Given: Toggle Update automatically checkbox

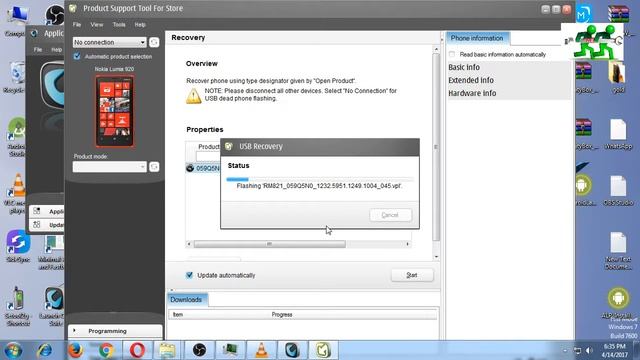Looking at the screenshot, I should (x=189, y=275).
